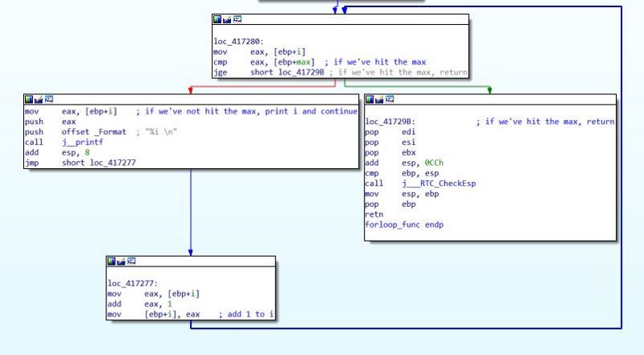
Task: Click the third title icon on loc_41729B block
Action: pyautogui.click(x=390, y=99)
